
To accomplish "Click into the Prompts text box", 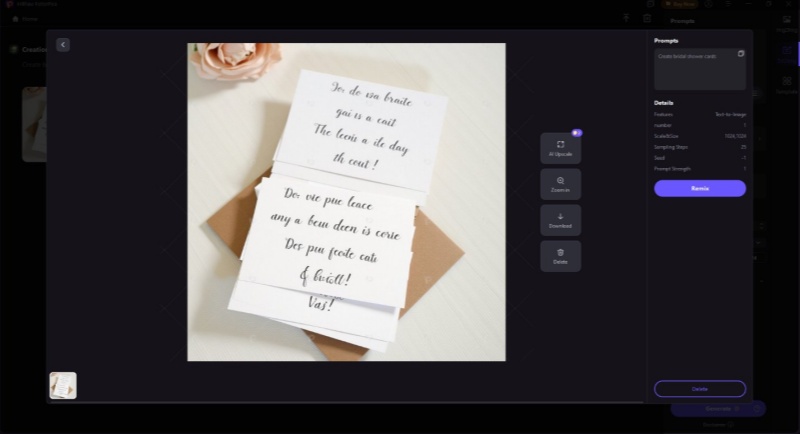I will (699, 69).
